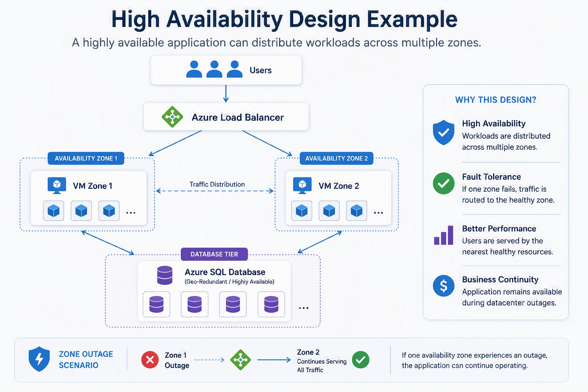Click the lightning shield icon beside Zone Outage Scenario
This screenshot has height=392, width=588.
tap(39, 359)
